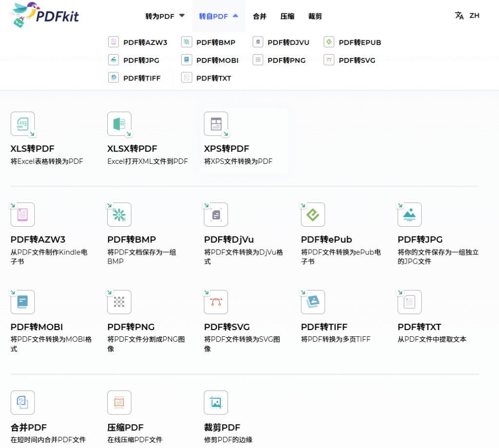Go to 合并 in top navigation
Screen dimensions: 499x448
coord(259,16)
